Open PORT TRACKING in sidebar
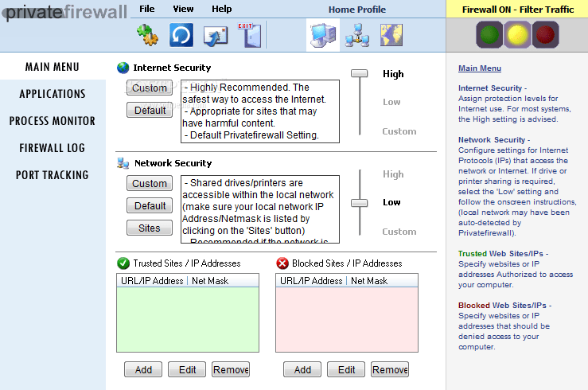Viewport: 588px width, 390px height. (53, 175)
